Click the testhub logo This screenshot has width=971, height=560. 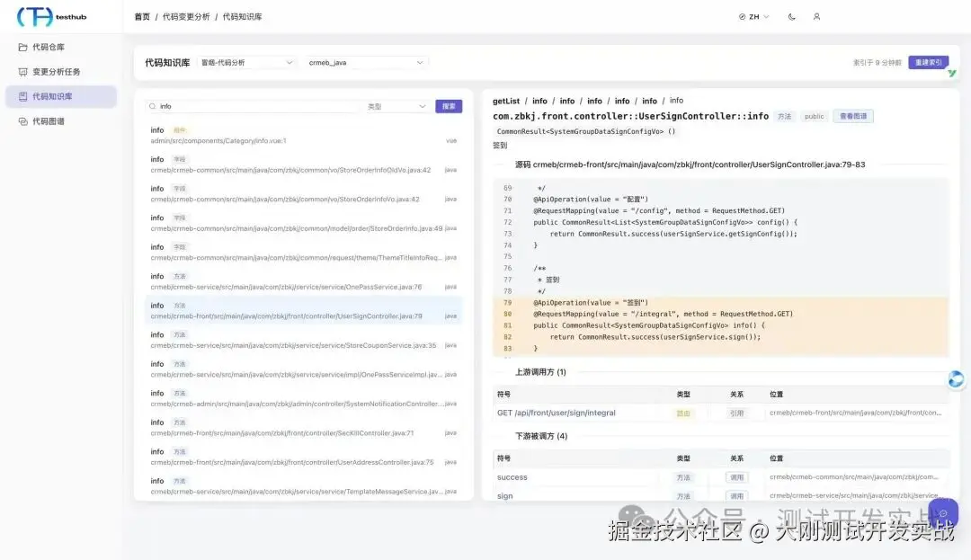[x=52, y=17]
